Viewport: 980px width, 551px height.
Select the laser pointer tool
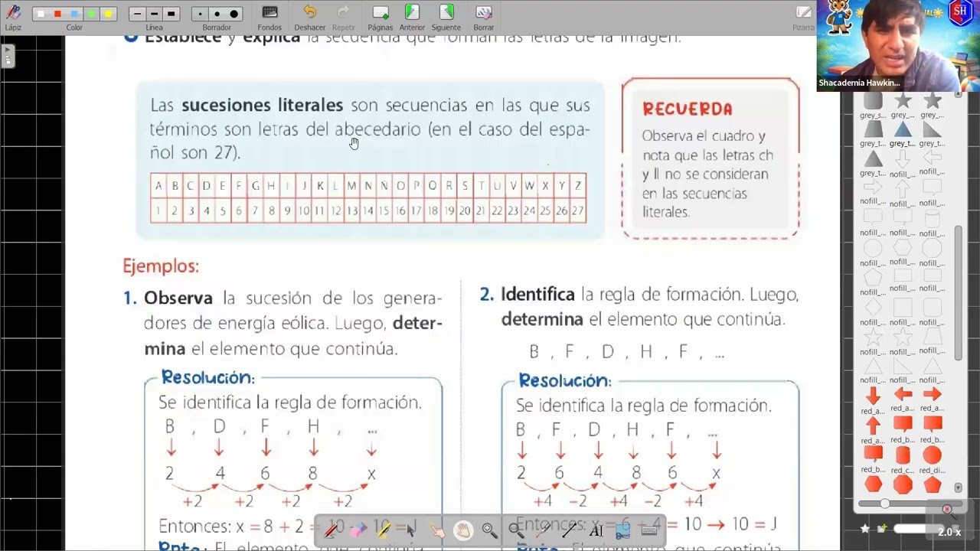542,530
